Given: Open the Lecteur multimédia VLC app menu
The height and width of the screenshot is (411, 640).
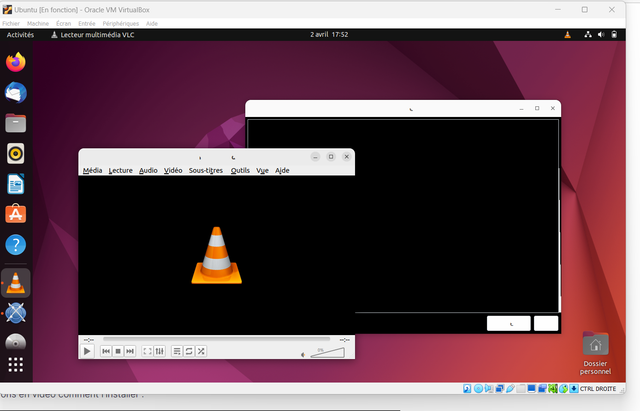Looking at the screenshot, I should tap(92, 35).
